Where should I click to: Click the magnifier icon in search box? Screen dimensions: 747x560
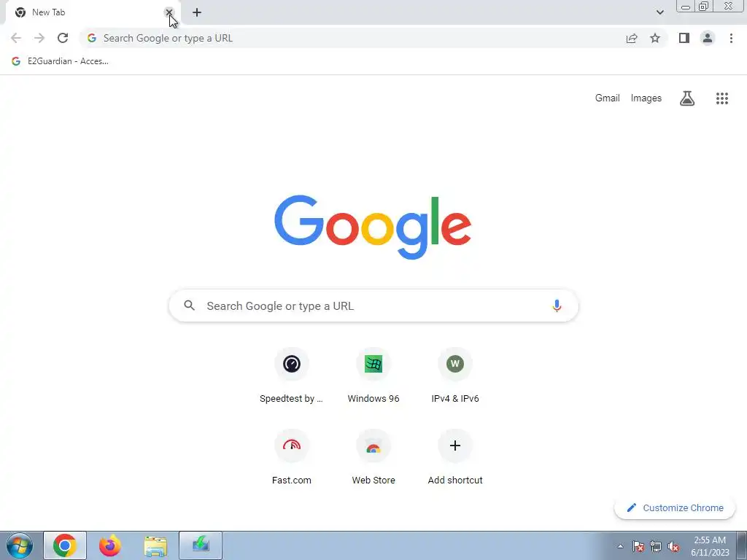coord(190,306)
